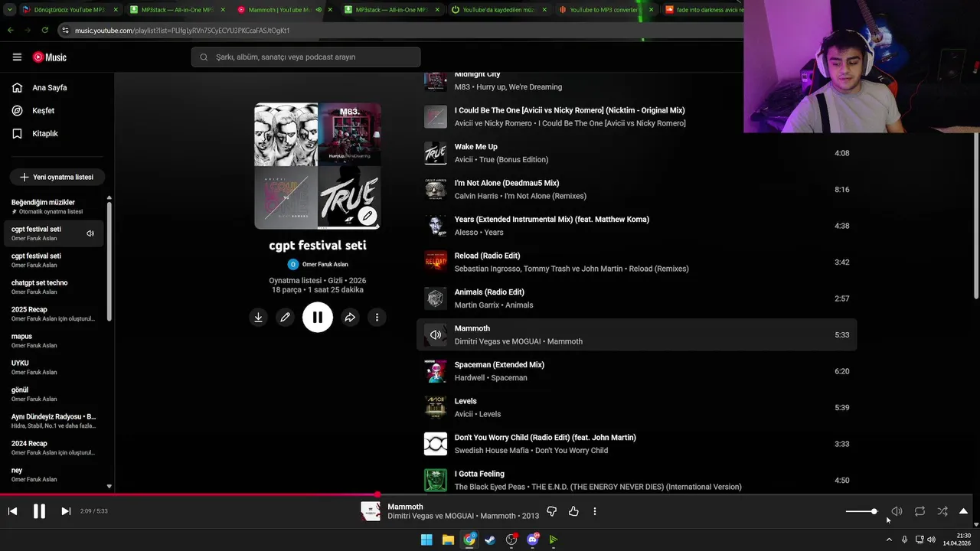The height and width of the screenshot is (551, 980).
Task: Create a Yeni oynatma listesi
Action: point(57,177)
